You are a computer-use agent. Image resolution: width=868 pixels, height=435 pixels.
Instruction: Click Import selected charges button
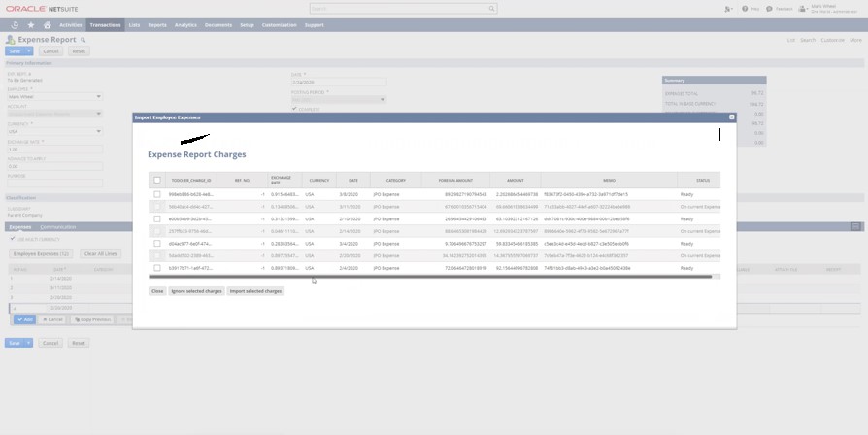point(255,290)
